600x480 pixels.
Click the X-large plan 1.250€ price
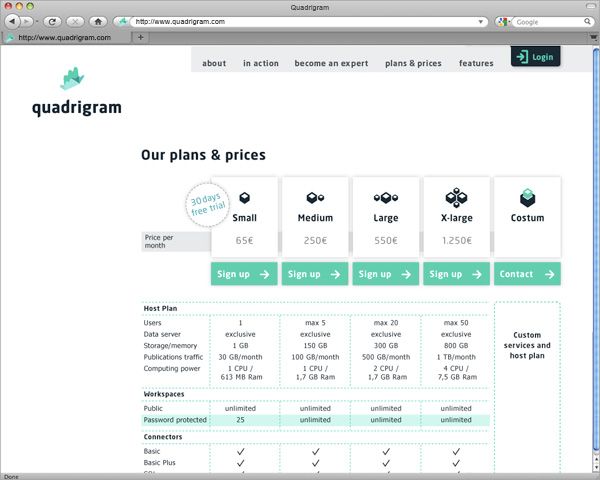457,240
